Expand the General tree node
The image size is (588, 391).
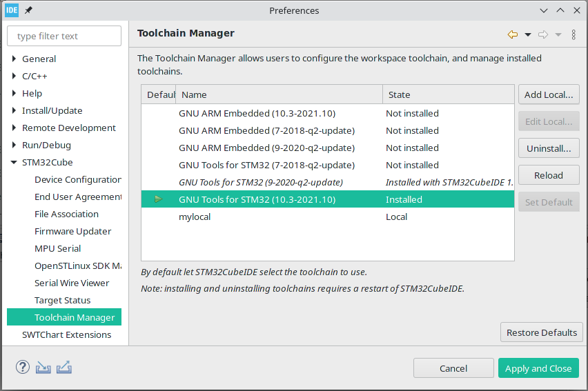(x=14, y=59)
